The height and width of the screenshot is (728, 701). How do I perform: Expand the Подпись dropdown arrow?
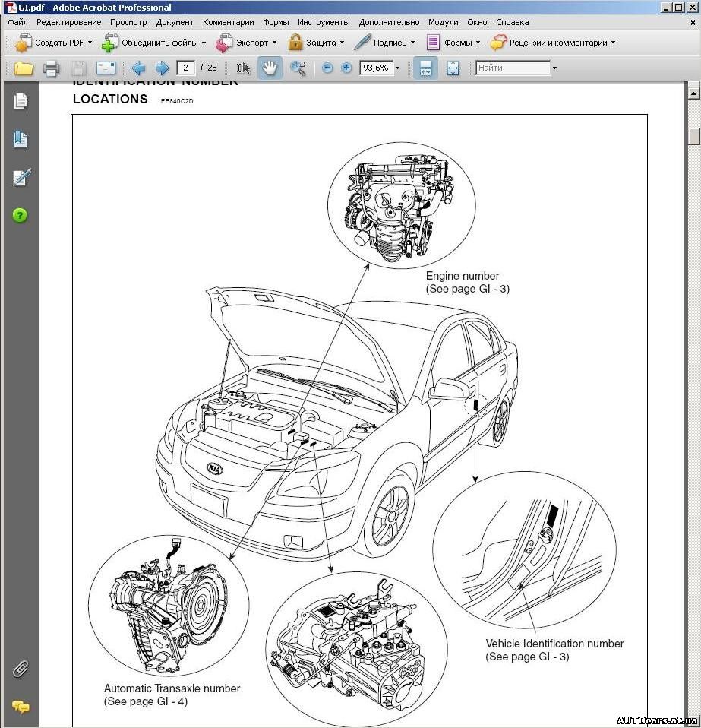pyautogui.click(x=412, y=43)
